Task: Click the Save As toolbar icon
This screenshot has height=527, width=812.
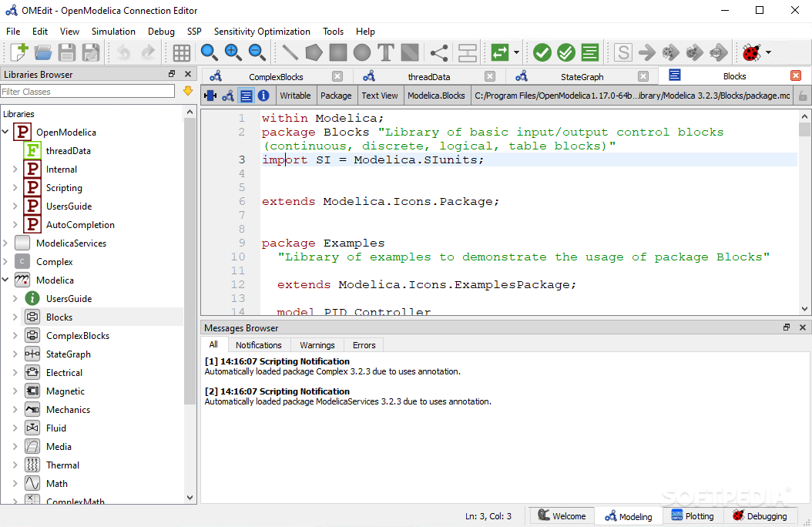Action: coord(91,52)
